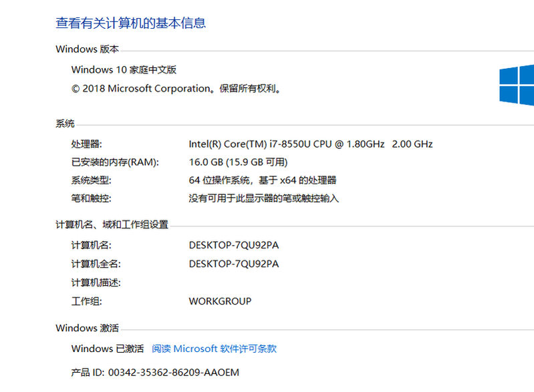Select the WORKGROUP value

tap(220, 301)
